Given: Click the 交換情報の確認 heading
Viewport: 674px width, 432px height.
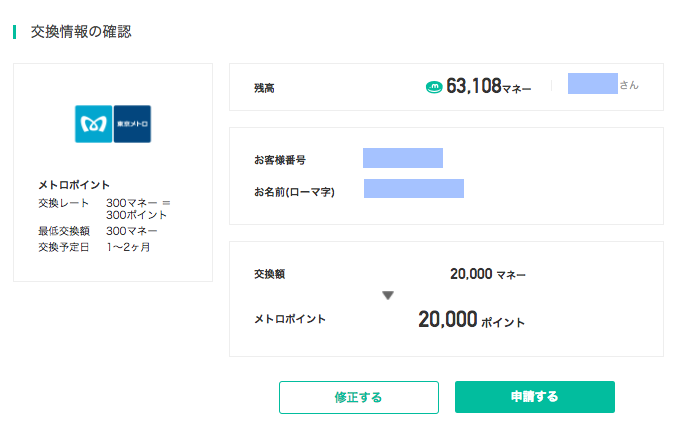Looking at the screenshot, I should (x=81, y=32).
